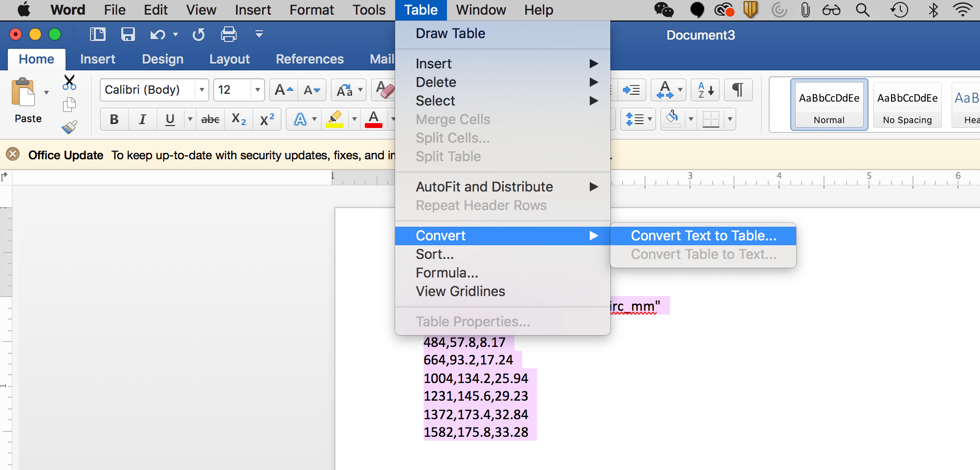The height and width of the screenshot is (470, 980).
Task: Click the Increase Indent icon
Action: (631, 90)
